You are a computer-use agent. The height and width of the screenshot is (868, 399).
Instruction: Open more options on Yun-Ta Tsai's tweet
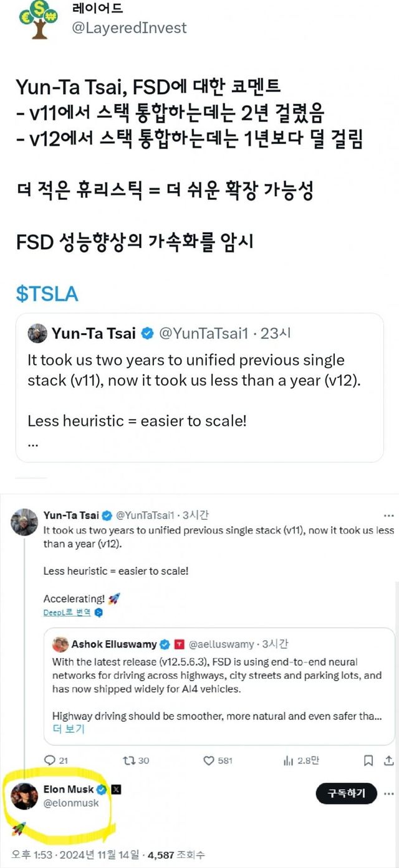point(389,515)
